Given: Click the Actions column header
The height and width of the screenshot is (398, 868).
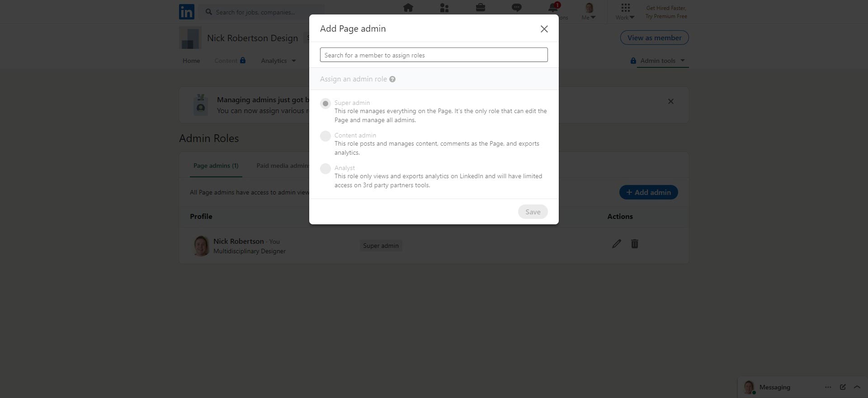Looking at the screenshot, I should click(x=620, y=217).
